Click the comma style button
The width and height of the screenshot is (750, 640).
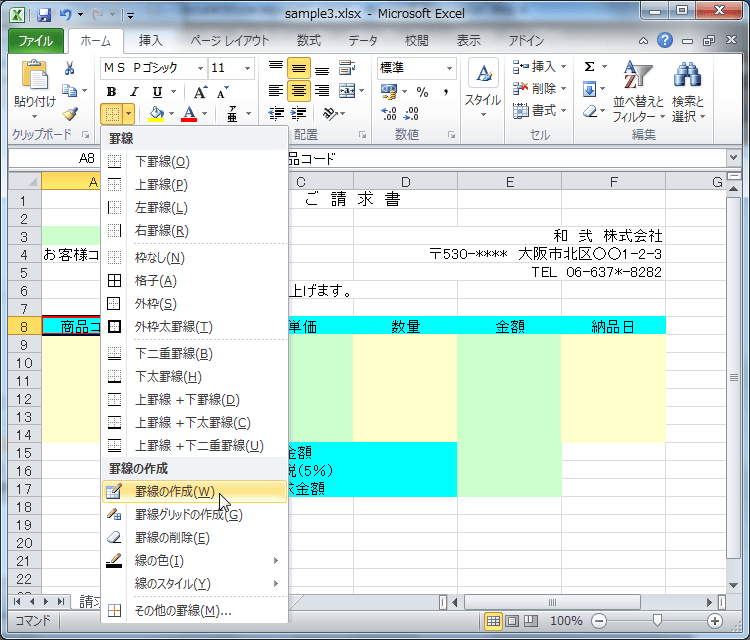445,91
